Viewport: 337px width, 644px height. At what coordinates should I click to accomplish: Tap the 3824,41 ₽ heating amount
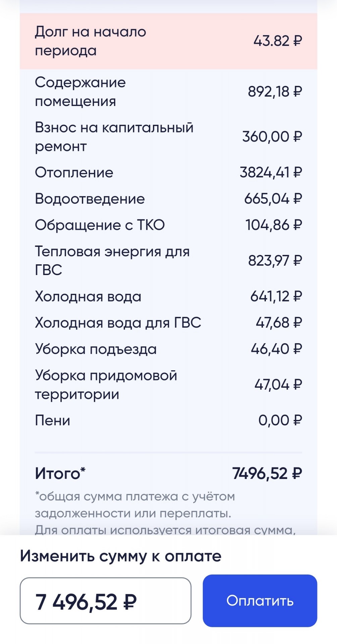click(271, 172)
